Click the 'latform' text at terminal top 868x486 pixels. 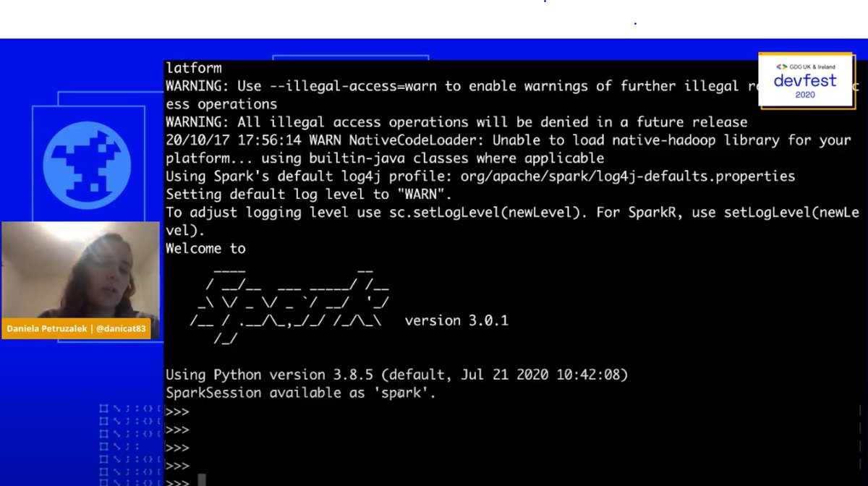pyautogui.click(x=194, y=68)
